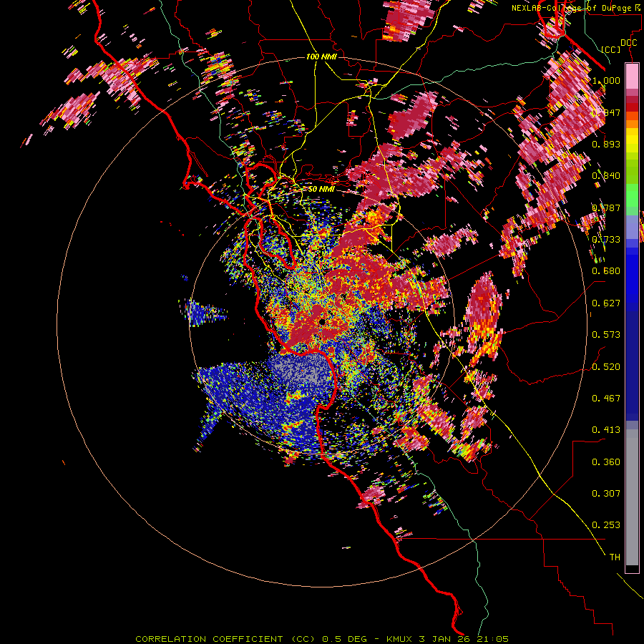Select the 0.520 value on the legend
Screen dimensions: 644x644
(606, 367)
